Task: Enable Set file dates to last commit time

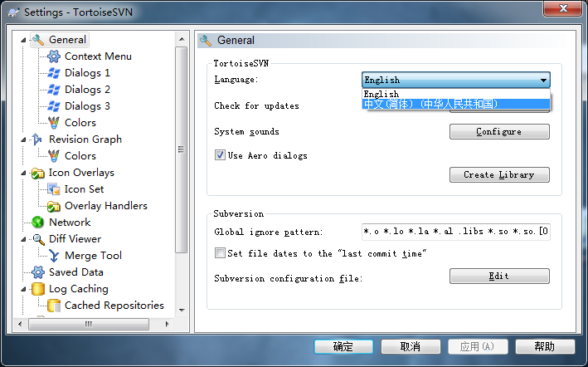Action: [220, 253]
